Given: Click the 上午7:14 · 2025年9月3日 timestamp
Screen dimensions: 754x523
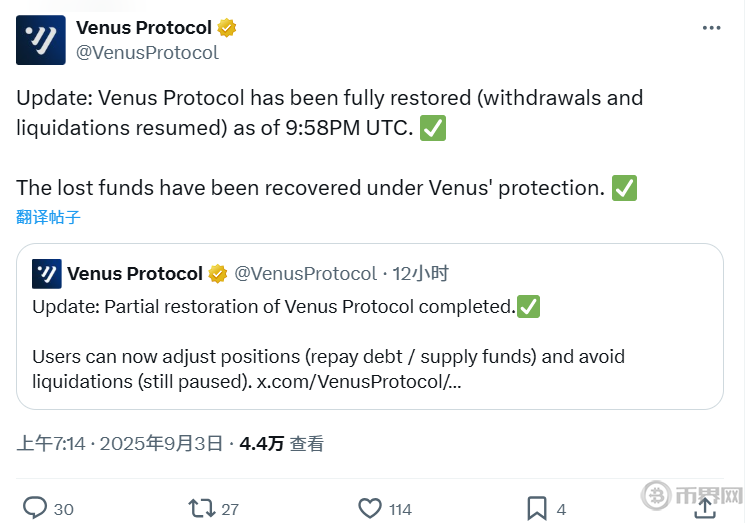Looking at the screenshot, I should 122,444.
